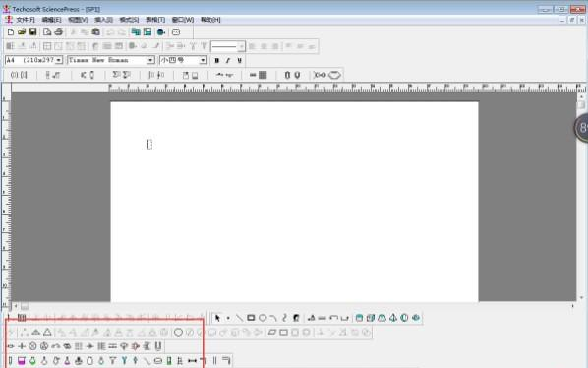Open the Times New Roman font dropdown

(x=150, y=60)
